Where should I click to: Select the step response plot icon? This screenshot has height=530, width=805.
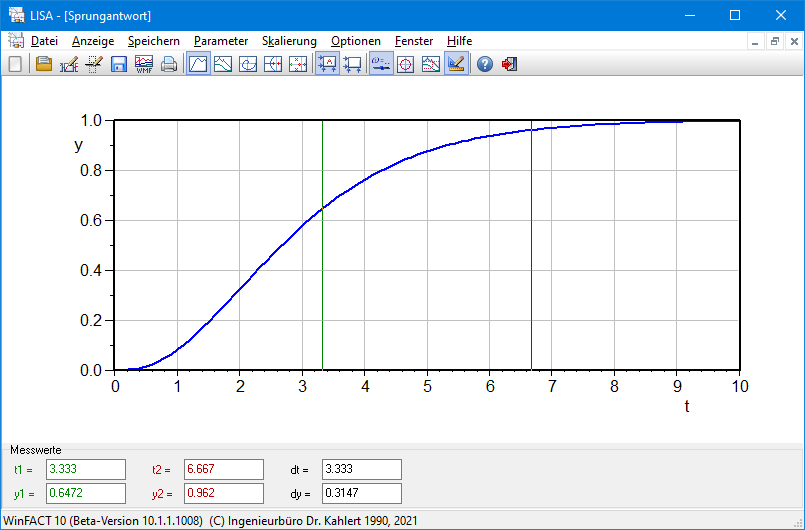pos(198,64)
